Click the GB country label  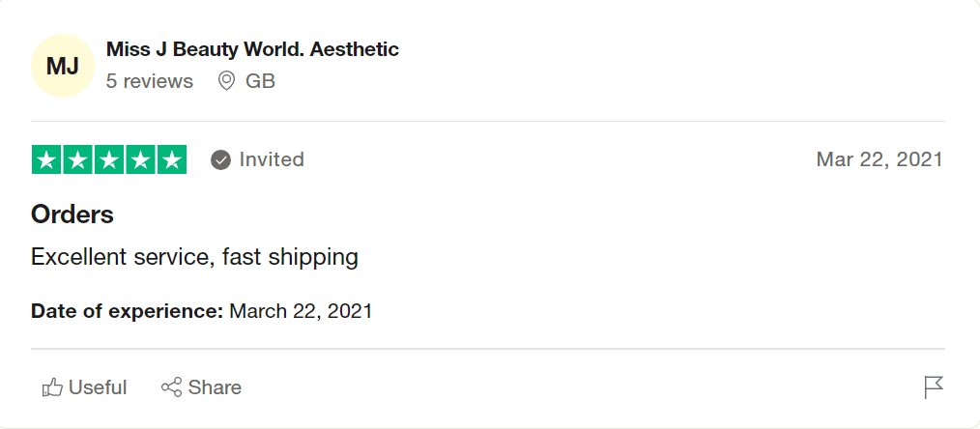260,81
